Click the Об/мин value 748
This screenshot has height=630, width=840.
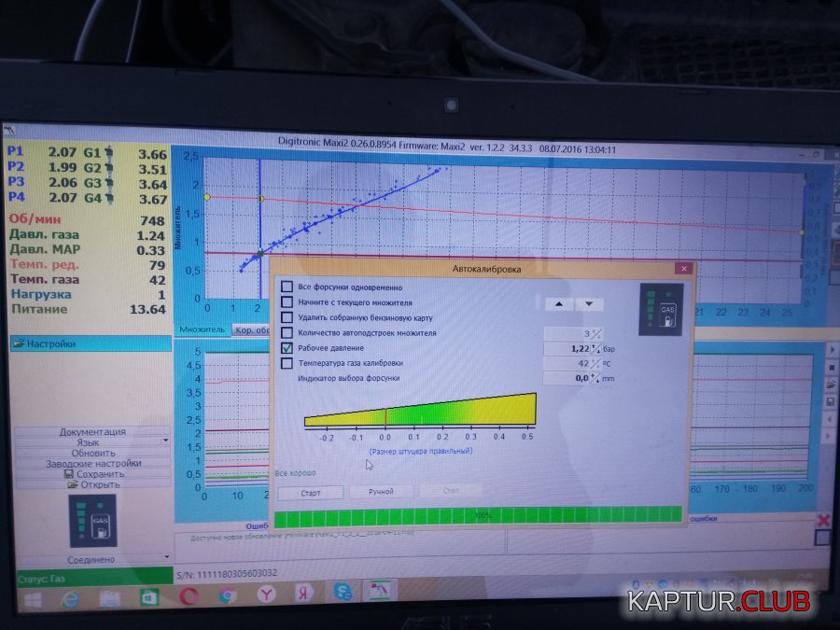coord(152,220)
